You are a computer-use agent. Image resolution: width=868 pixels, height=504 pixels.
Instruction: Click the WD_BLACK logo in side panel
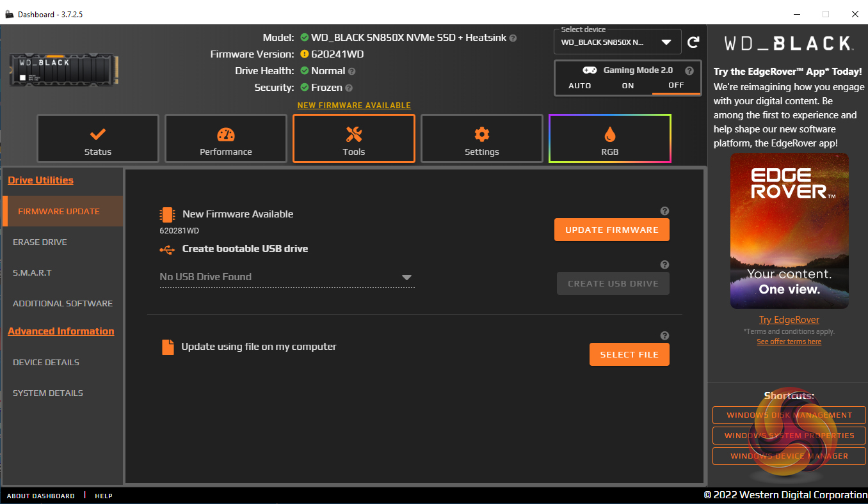tap(788, 43)
